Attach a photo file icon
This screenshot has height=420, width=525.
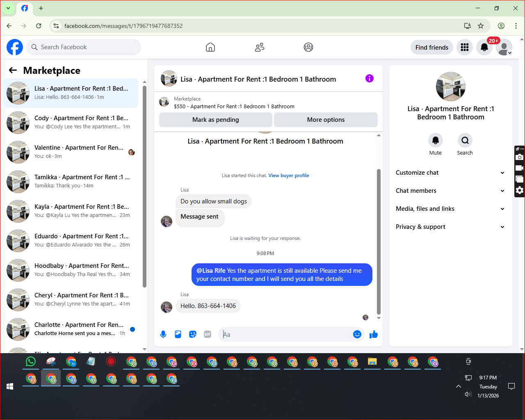(178, 334)
